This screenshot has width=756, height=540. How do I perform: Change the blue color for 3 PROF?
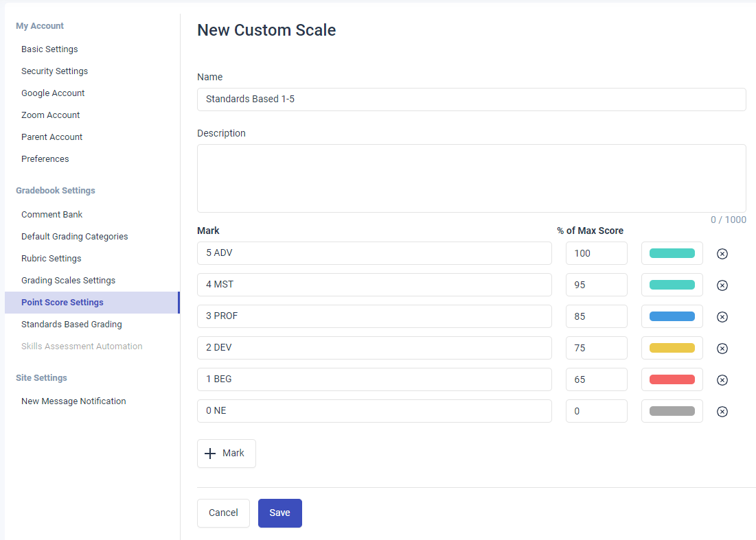672,316
